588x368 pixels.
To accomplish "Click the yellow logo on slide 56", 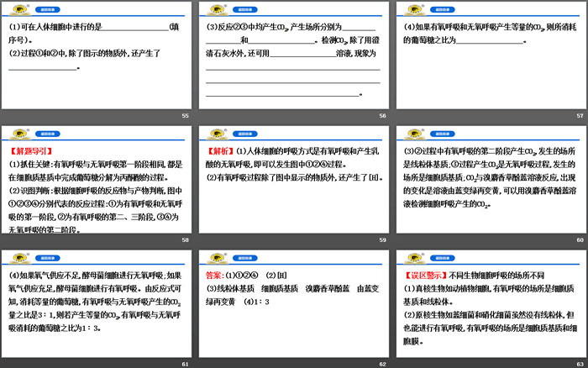I will [x=218, y=10].
